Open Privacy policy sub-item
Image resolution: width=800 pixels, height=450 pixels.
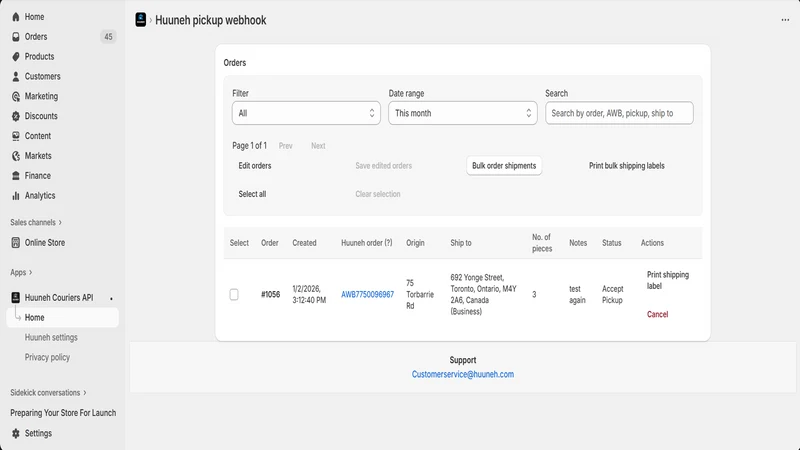tap(47, 358)
